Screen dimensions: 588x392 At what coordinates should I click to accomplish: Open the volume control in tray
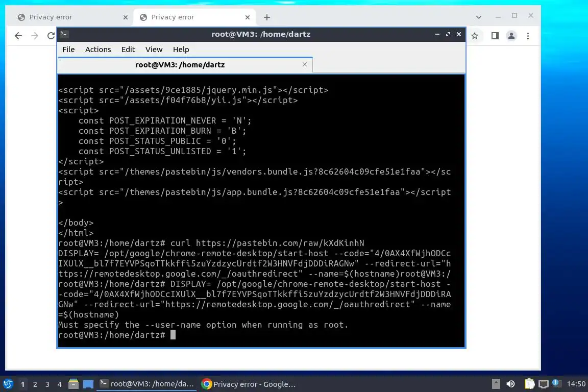(510, 384)
